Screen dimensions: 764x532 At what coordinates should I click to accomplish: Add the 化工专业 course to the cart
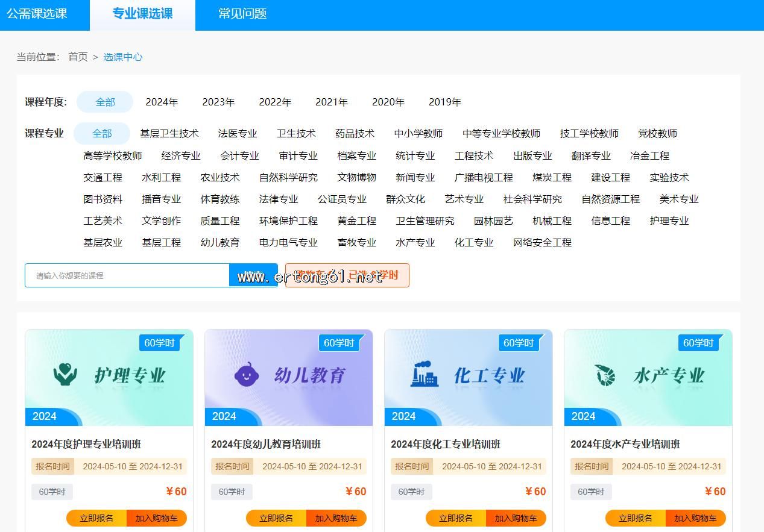(x=516, y=518)
